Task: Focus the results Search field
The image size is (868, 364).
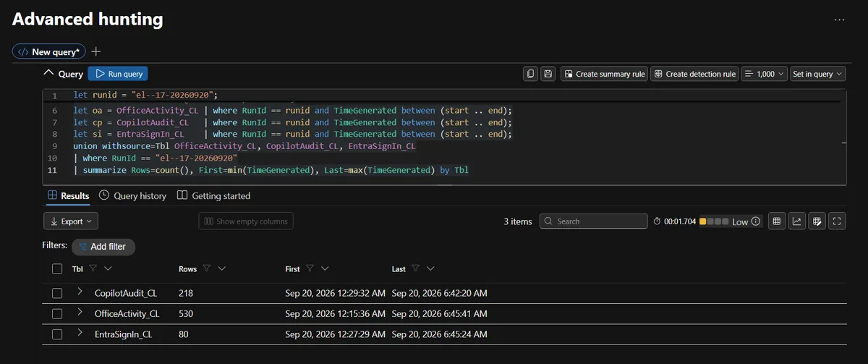Action: pos(594,221)
